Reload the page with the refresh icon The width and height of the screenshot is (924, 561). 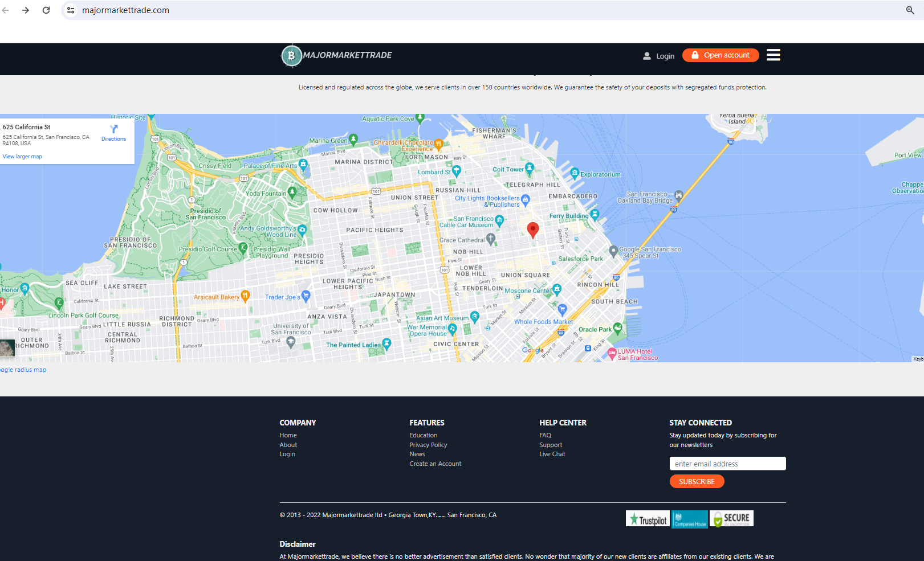click(x=46, y=10)
